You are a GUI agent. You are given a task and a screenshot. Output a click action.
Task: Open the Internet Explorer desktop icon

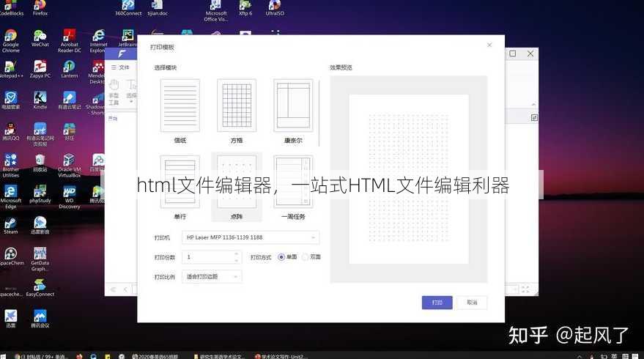(x=98, y=41)
